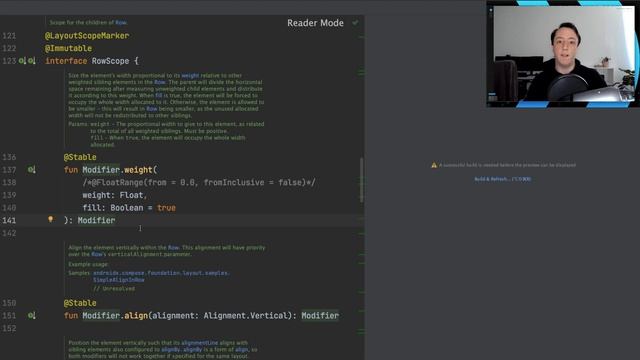Image resolution: width=640 pixels, height=360 pixels.
Task: Click the yellow warning icon in preview pane
Action: pos(434,165)
